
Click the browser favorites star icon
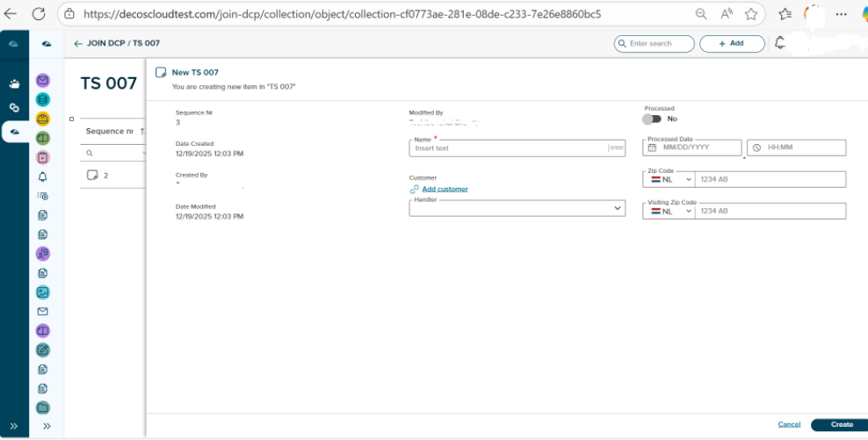coord(751,14)
